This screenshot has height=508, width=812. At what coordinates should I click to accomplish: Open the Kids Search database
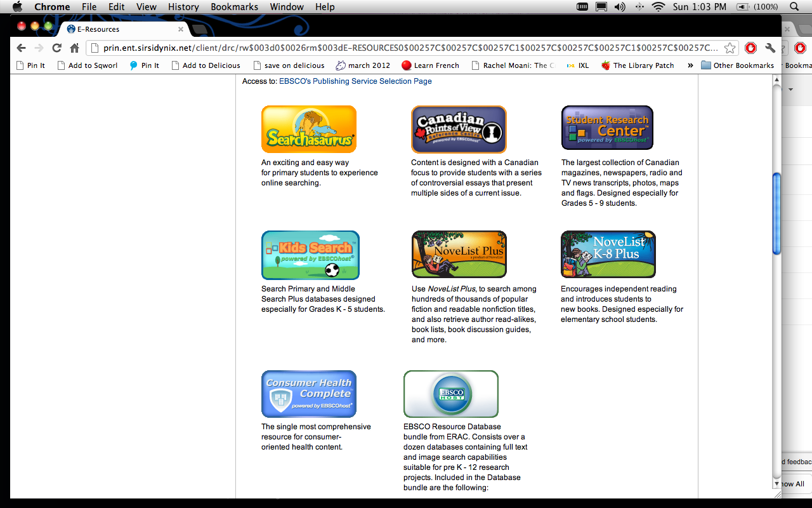(310, 254)
